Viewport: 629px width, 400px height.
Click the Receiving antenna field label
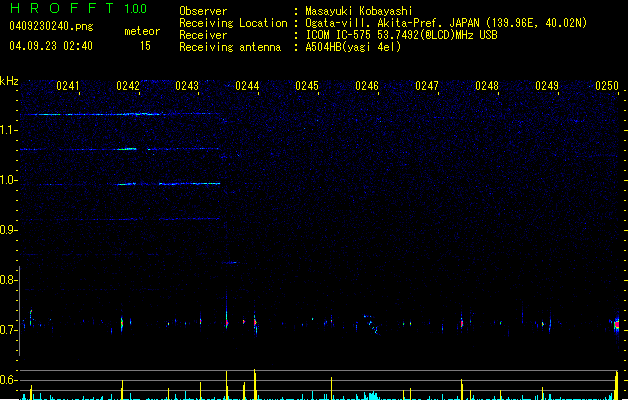(x=230, y=47)
